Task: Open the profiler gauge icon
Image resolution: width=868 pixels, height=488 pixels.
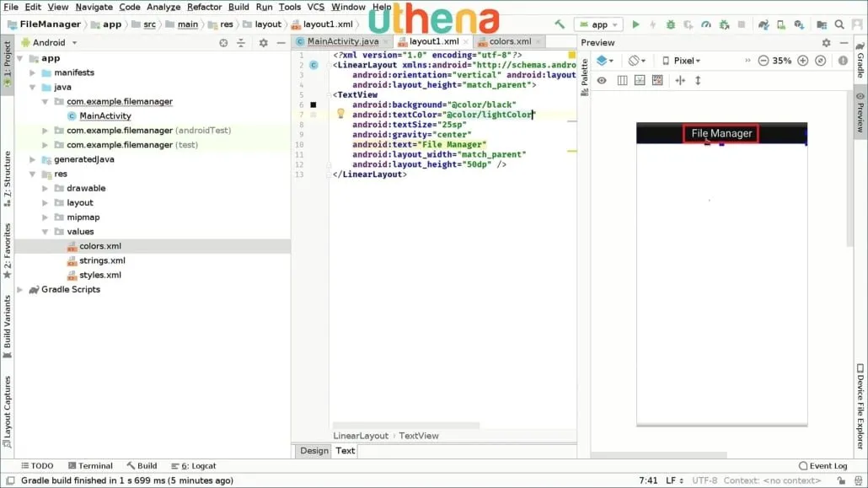Action: pyautogui.click(x=706, y=24)
